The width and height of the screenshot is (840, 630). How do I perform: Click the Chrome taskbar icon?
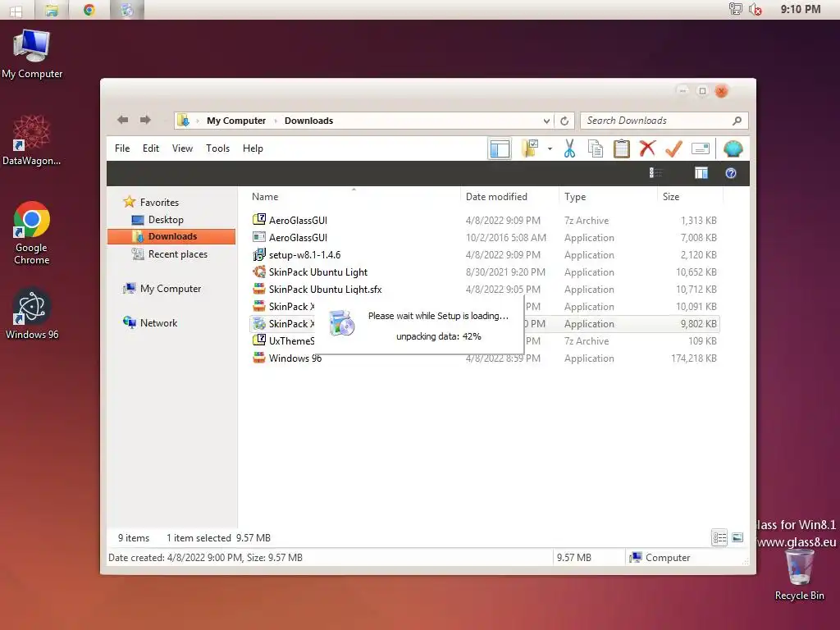89,10
